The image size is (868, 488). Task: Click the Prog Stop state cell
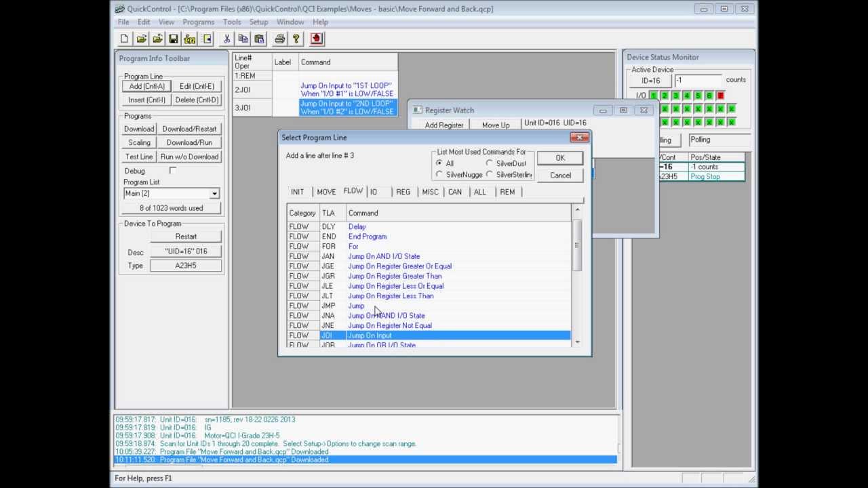[716, 176]
